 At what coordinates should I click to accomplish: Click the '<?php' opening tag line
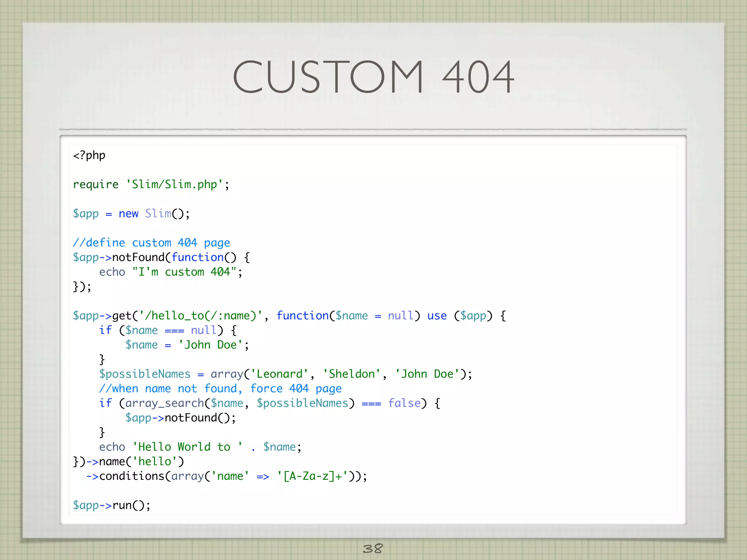[89, 155]
